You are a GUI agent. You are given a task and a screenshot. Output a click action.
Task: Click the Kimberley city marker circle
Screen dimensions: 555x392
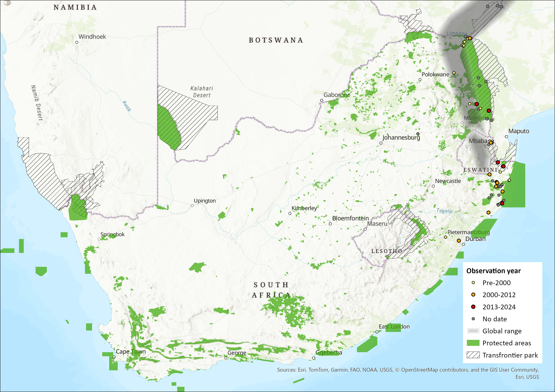coord(290,213)
